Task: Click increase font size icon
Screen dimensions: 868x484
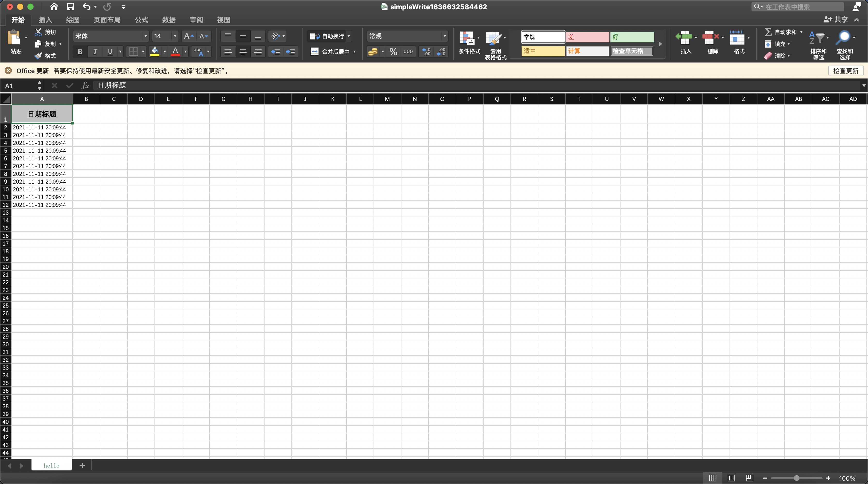Action: point(188,36)
